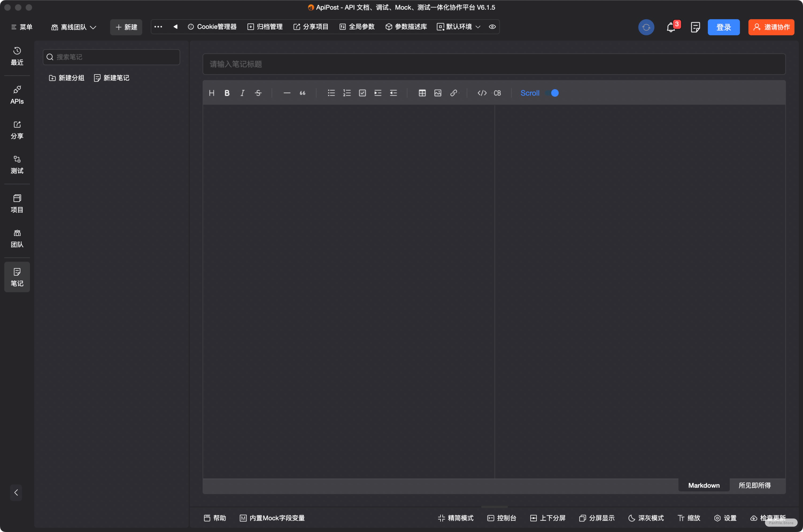This screenshot has width=803, height=532.
Task: Open the 默认环境 environment dropdown
Action: pyautogui.click(x=459, y=27)
